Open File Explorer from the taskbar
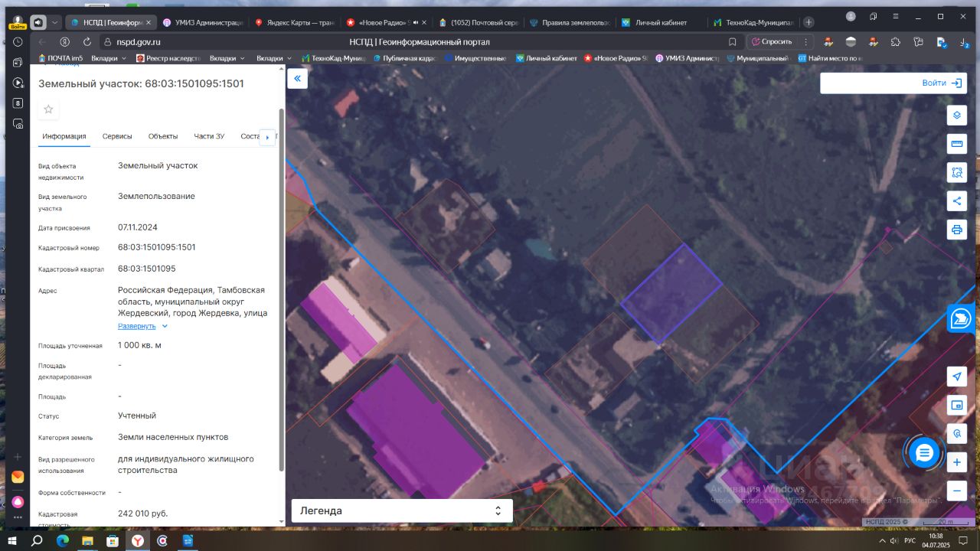Screen dimensions: 980x551 click(x=87, y=540)
